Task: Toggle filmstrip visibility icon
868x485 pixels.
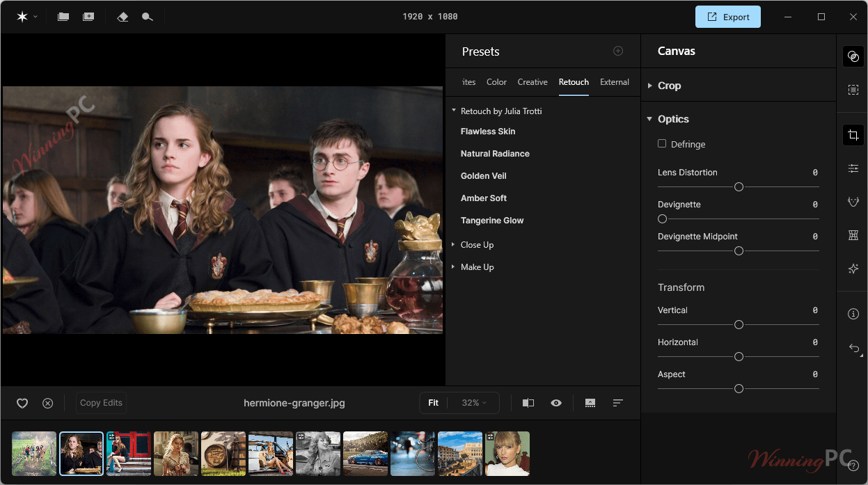Action: click(x=590, y=403)
